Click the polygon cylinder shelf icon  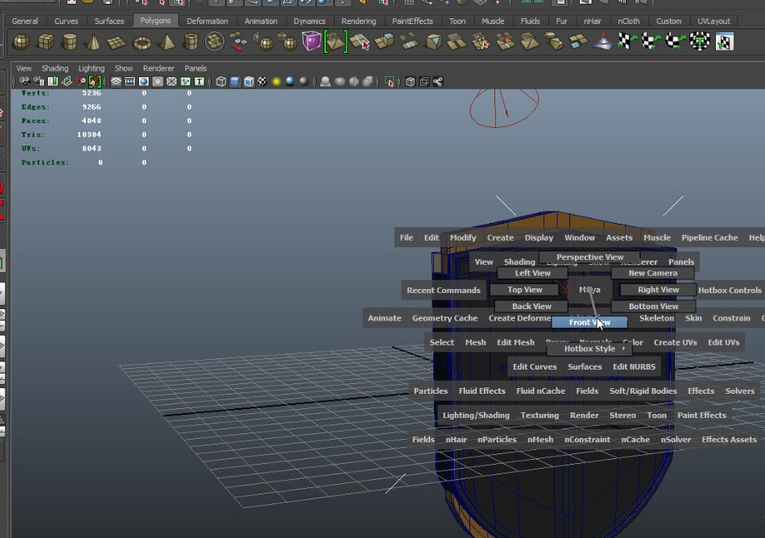[x=70, y=42]
